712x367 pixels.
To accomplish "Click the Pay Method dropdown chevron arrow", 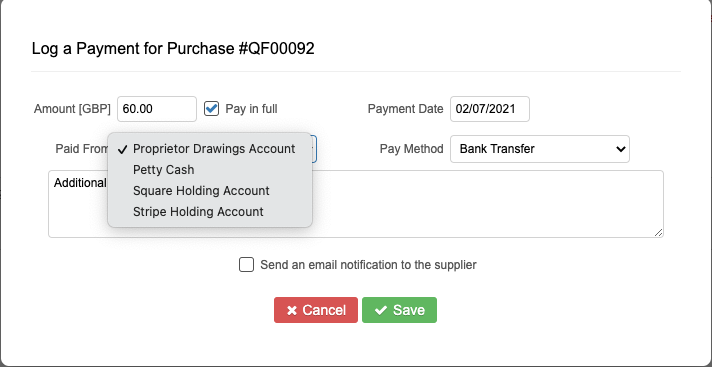I will coord(620,149).
